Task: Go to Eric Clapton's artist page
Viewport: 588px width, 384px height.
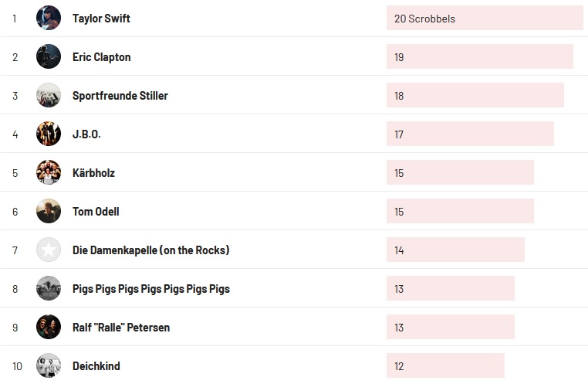Action: (101, 57)
